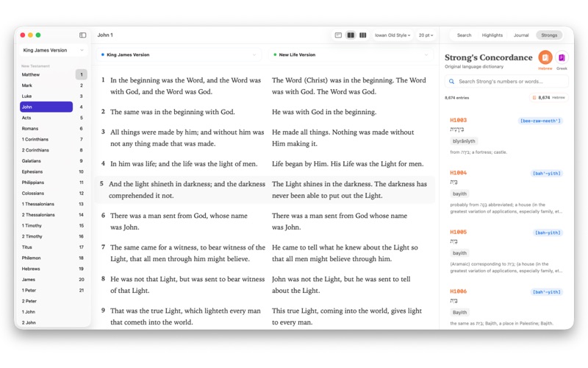Viewport: 588px width, 368px height.
Task: Select Philemon in the book list
Action: coord(46,258)
